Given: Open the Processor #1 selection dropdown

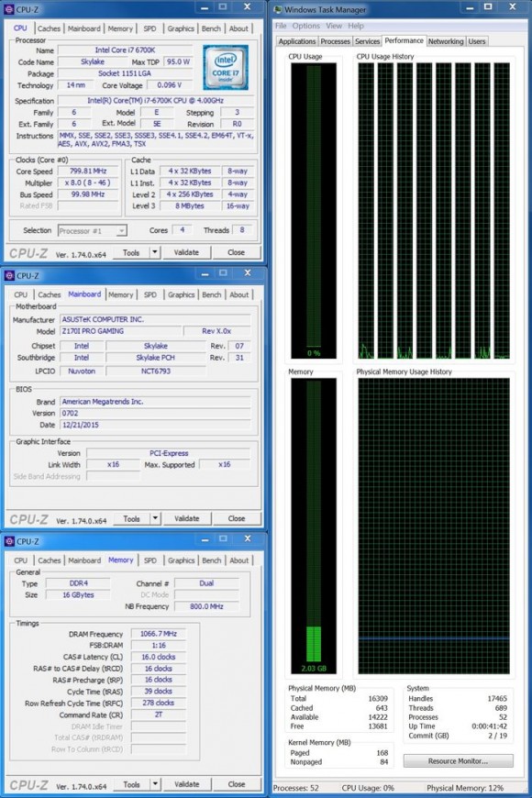Looking at the screenshot, I should pyautogui.click(x=92, y=230).
